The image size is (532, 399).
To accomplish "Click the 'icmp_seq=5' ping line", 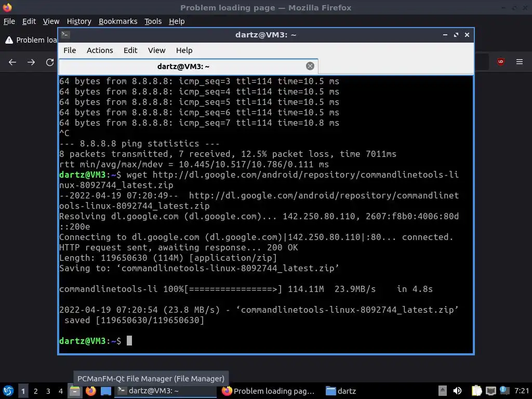I will pyautogui.click(x=199, y=102).
